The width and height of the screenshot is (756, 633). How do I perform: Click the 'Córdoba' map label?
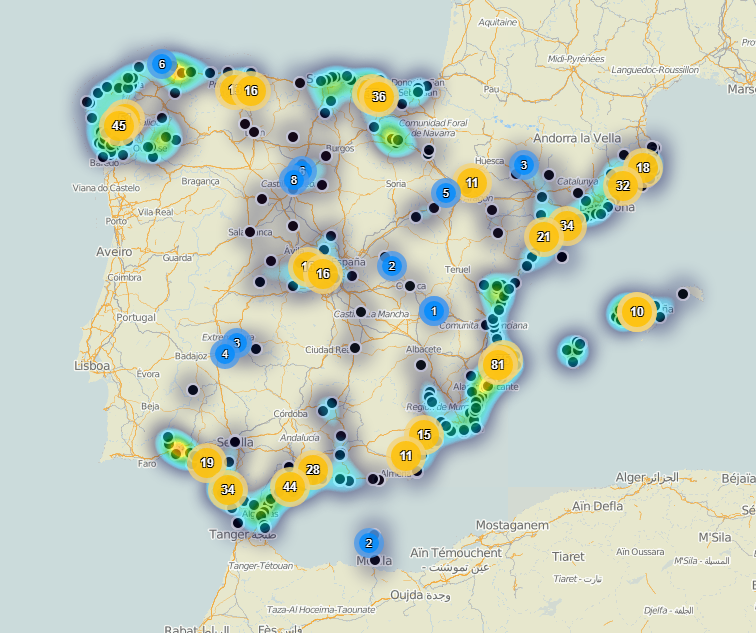tap(290, 414)
